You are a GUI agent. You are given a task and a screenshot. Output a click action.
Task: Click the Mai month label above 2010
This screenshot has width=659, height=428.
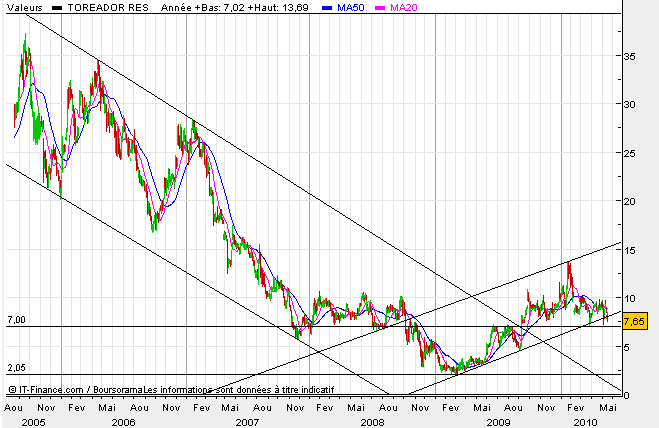[x=608, y=407]
